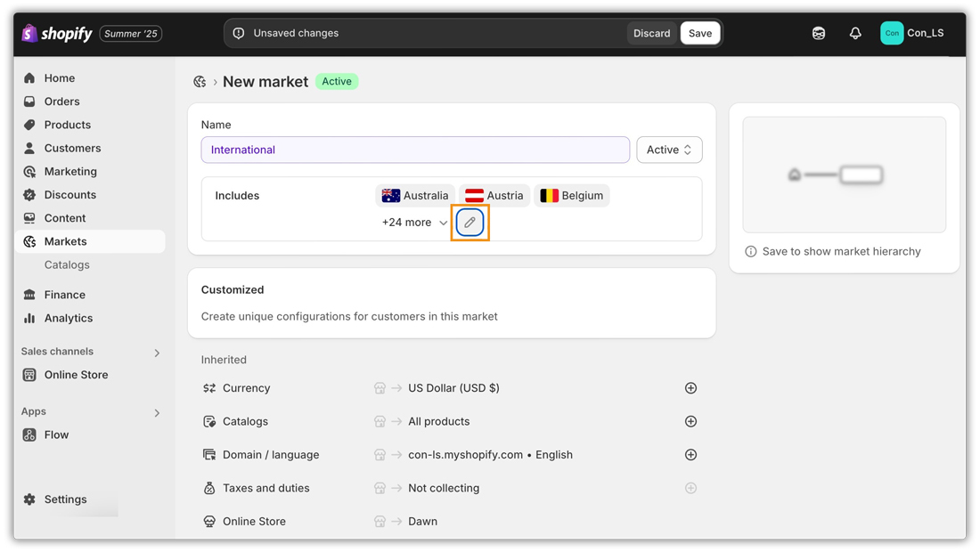Viewport: 980px width, 552px height.
Task: Open the Flow app
Action: coord(90,434)
